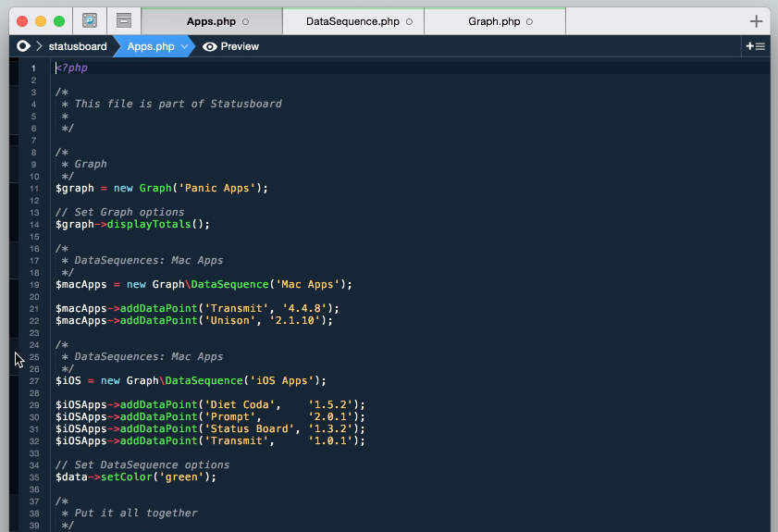Click the 'Mac Apps' string literal

[x=308, y=284]
